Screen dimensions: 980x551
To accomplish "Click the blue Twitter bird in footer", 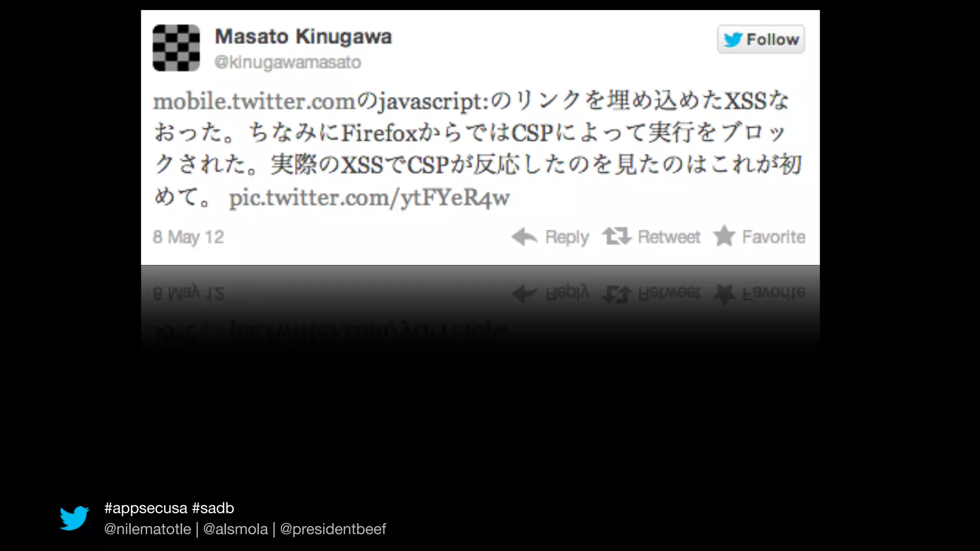I will 74,518.
